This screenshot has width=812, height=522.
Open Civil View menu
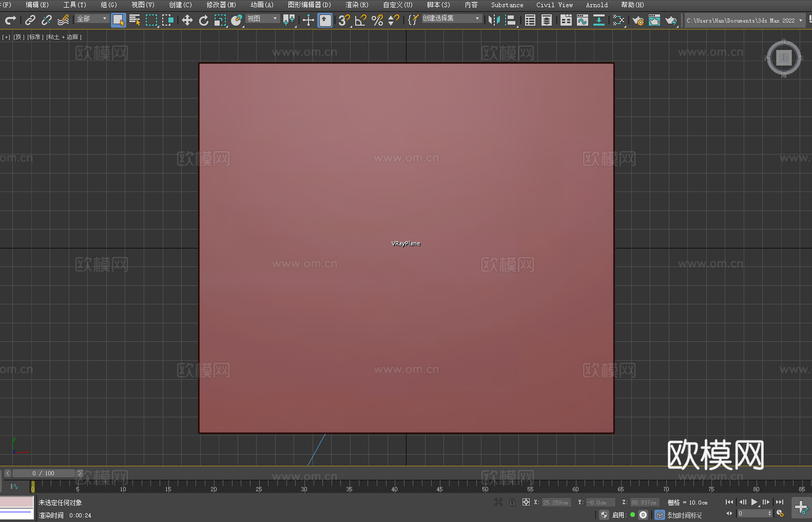[554, 5]
